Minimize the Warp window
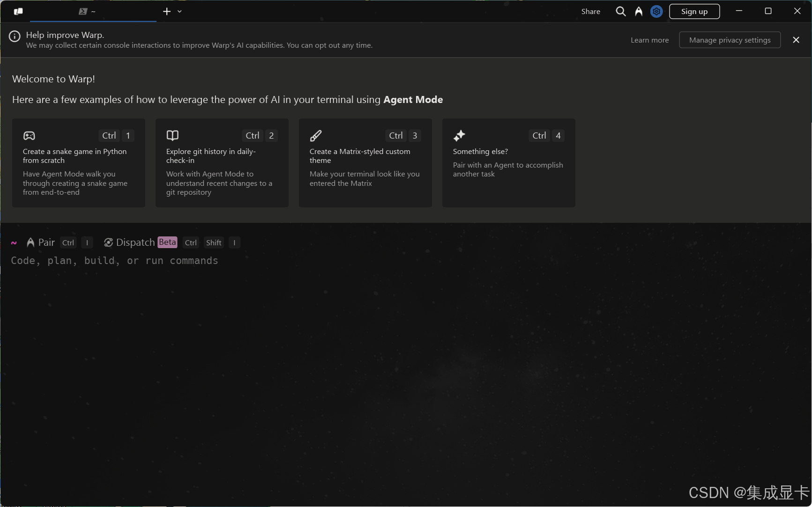This screenshot has width=812, height=507. [739, 11]
